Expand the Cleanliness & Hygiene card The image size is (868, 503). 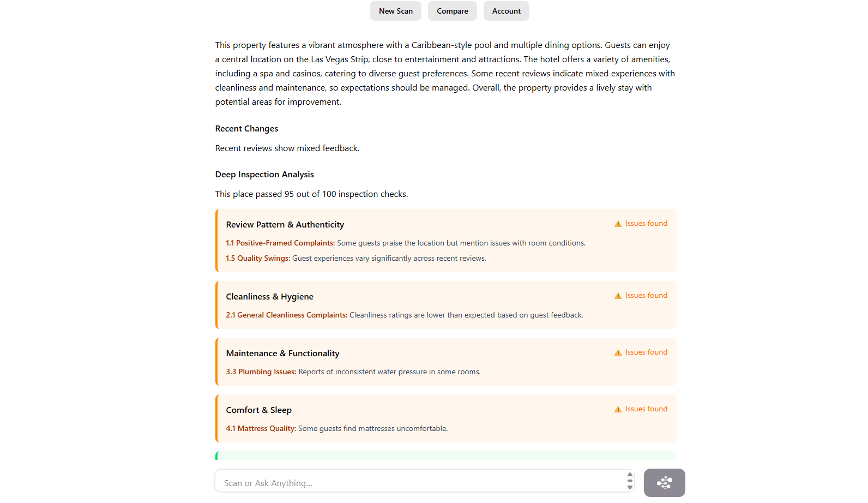click(270, 297)
